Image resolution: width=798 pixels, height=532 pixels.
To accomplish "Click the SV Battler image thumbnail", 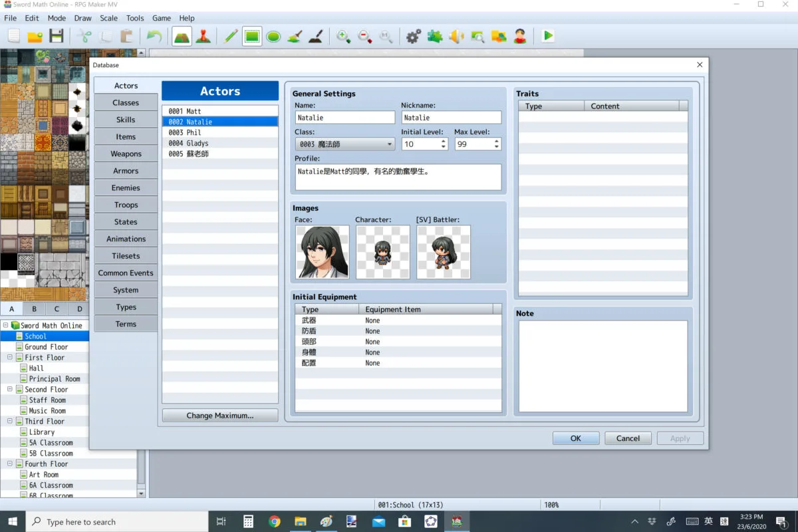I will [x=444, y=252].
